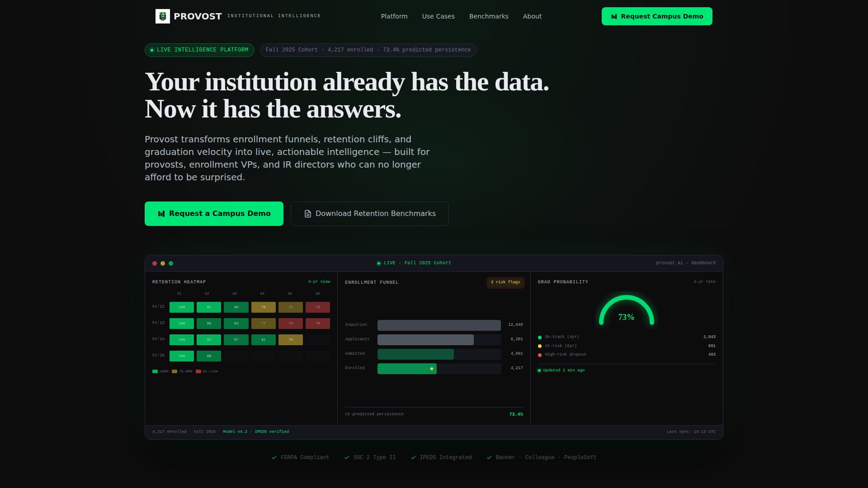
Task: Click the On-track count 2,843
Action: 709,337
